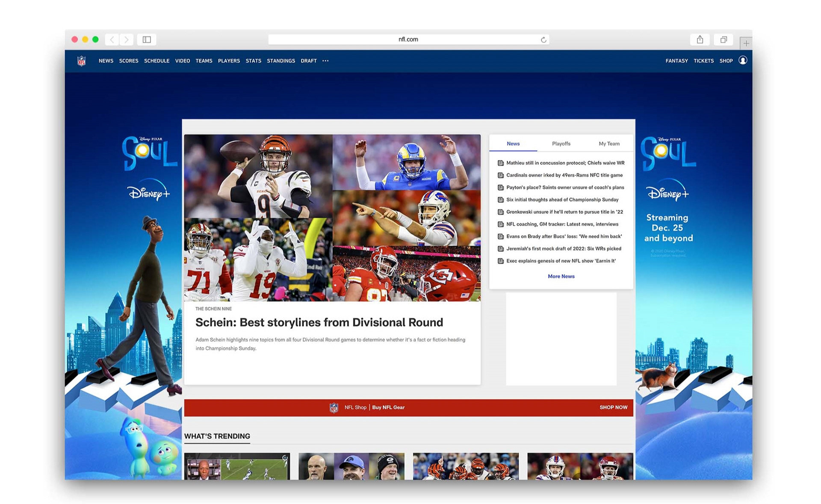
Task: Open Cardinals owner irked by 49ers-Rams story
Action: [x=564, y=175]
